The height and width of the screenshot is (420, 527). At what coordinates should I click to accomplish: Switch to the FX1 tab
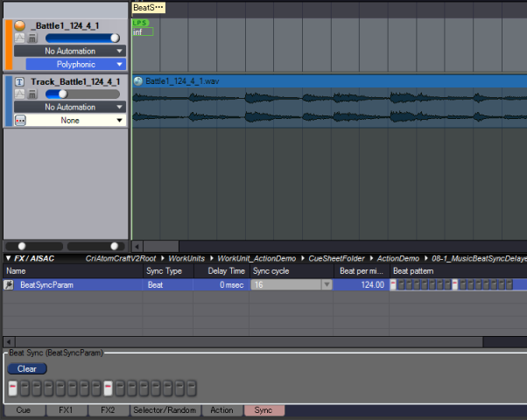tap(67, 410)
